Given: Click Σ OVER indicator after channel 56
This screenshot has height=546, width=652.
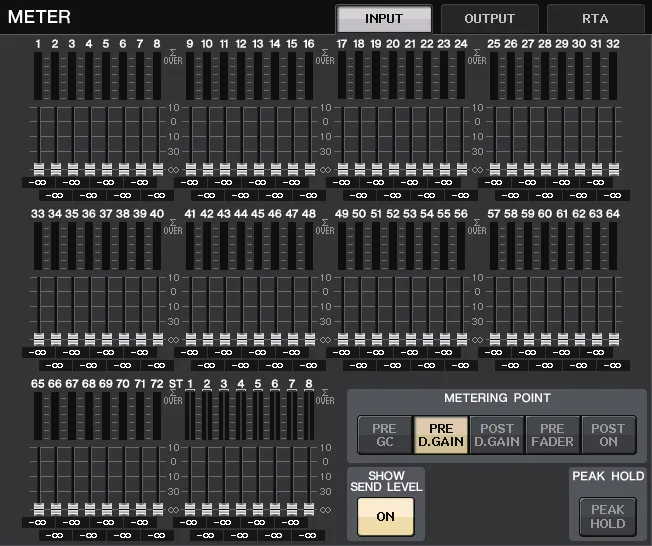Looking at the screenshot, I should (477, 227).
